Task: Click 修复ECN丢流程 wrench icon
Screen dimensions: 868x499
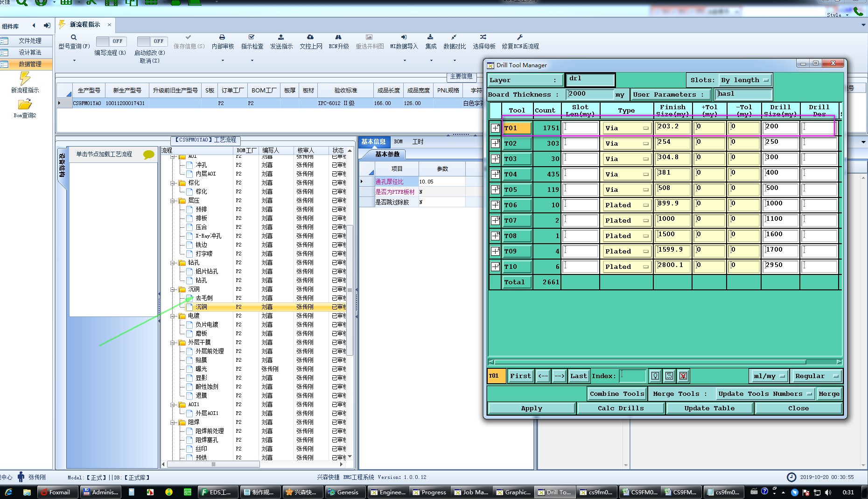Action: (x=520, y=37)
